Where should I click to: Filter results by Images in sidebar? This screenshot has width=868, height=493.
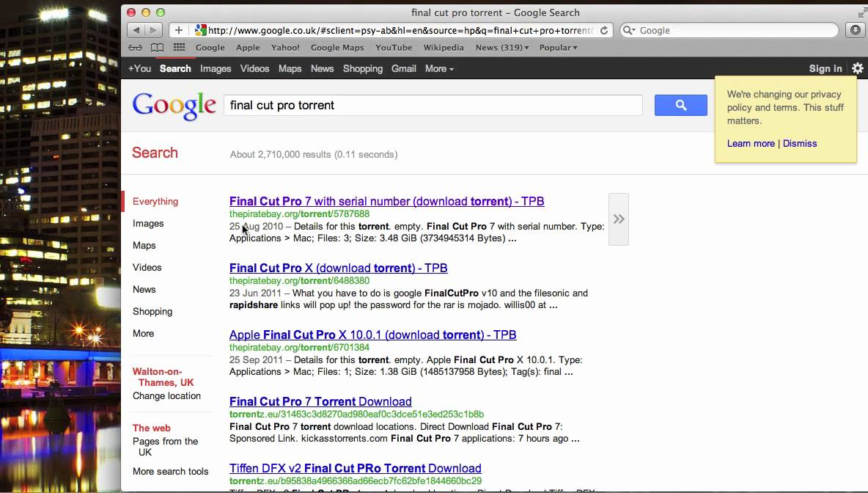click(148, 224)
